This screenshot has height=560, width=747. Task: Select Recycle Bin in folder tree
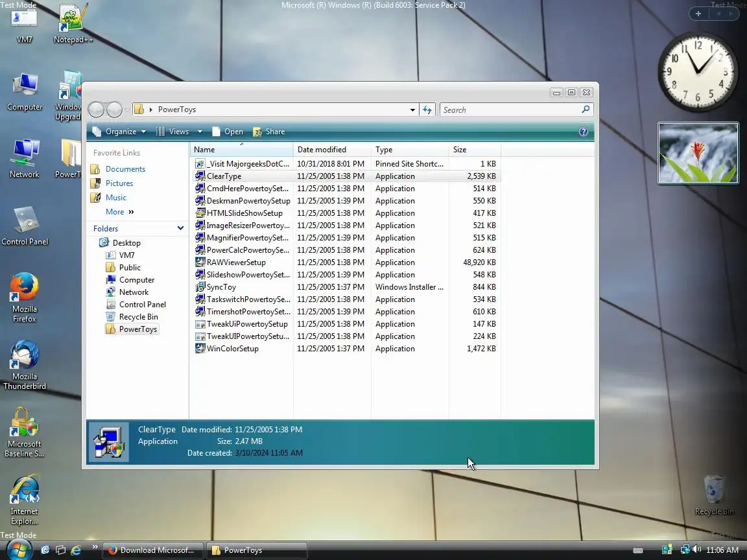[x=138, y=317]
